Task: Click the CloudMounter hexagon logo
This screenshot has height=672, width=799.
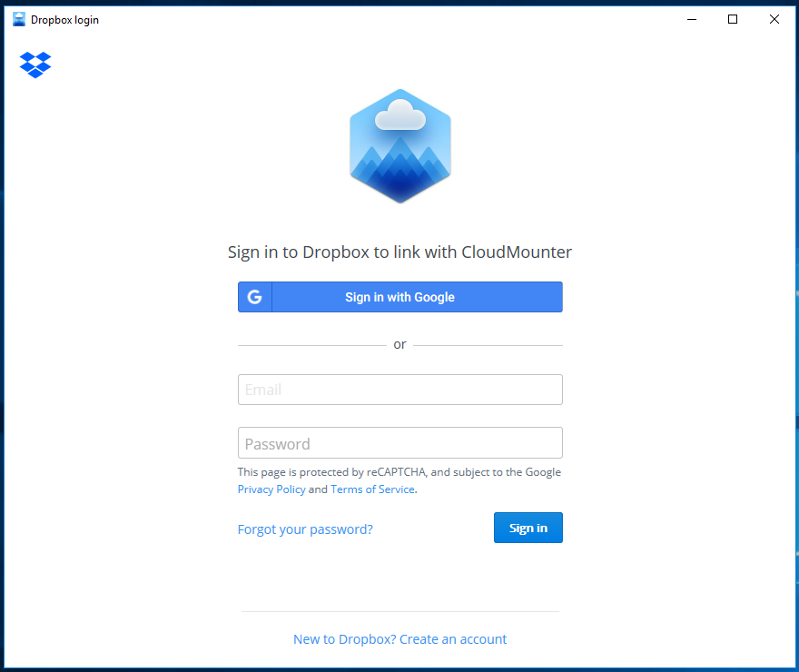Action: pyautogui.click(x=400, y=146)
